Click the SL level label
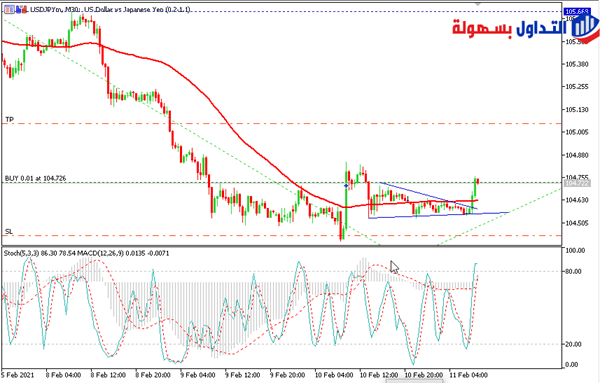 pyautogui.click(x=9, y=231)
